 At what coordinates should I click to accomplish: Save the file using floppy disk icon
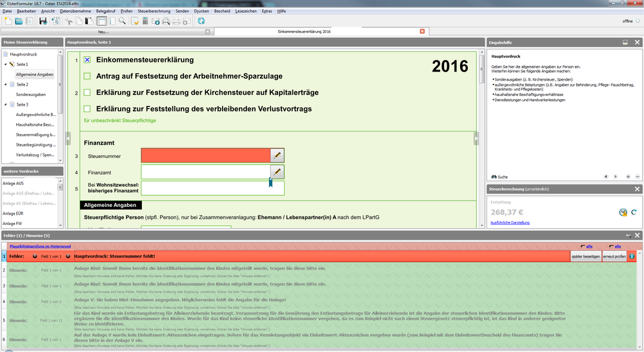[43, 21]
